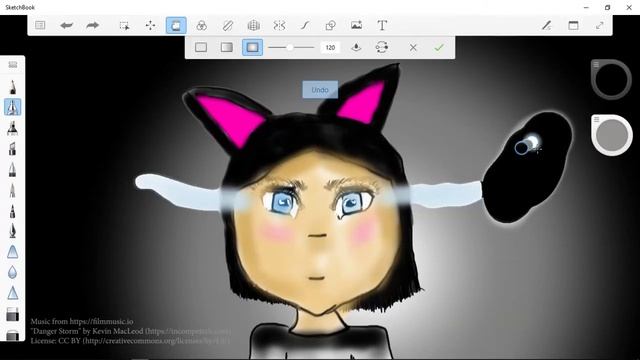
Task: Select the Text tool
Action: (x=382, y=25)
